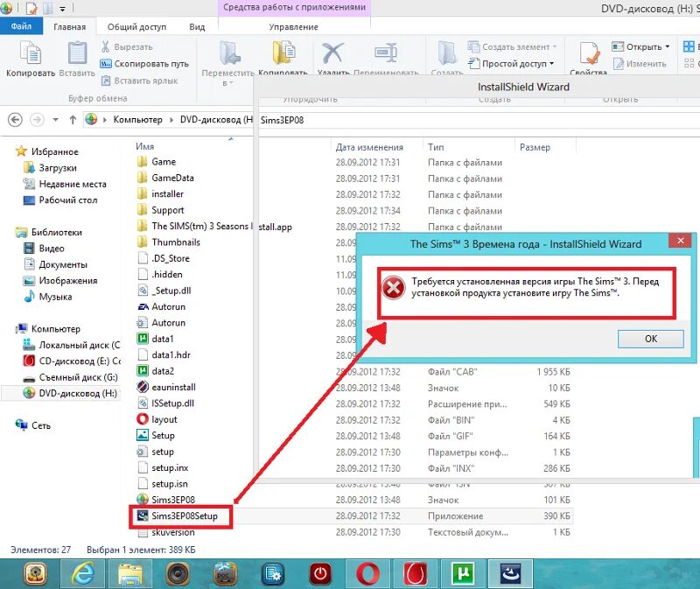Select the Библиотеки group header
The height and width of the screenshot is (589, 700).
point(49,232)
